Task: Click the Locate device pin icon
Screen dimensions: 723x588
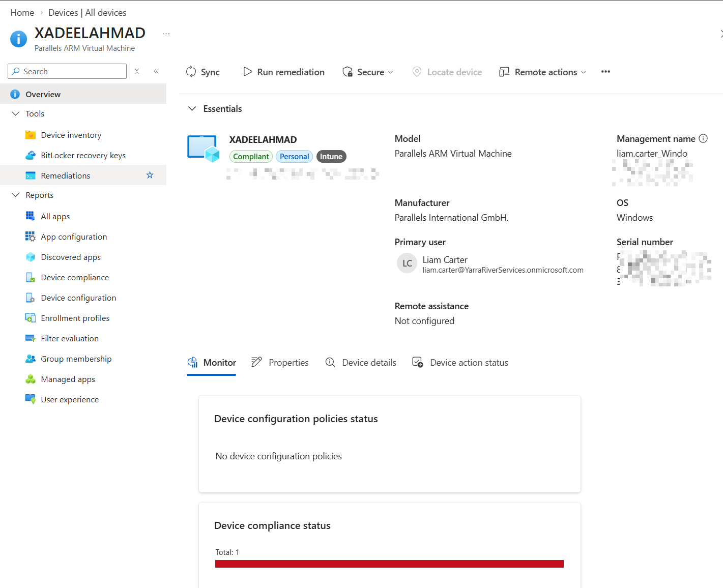Action: [417, 72]
